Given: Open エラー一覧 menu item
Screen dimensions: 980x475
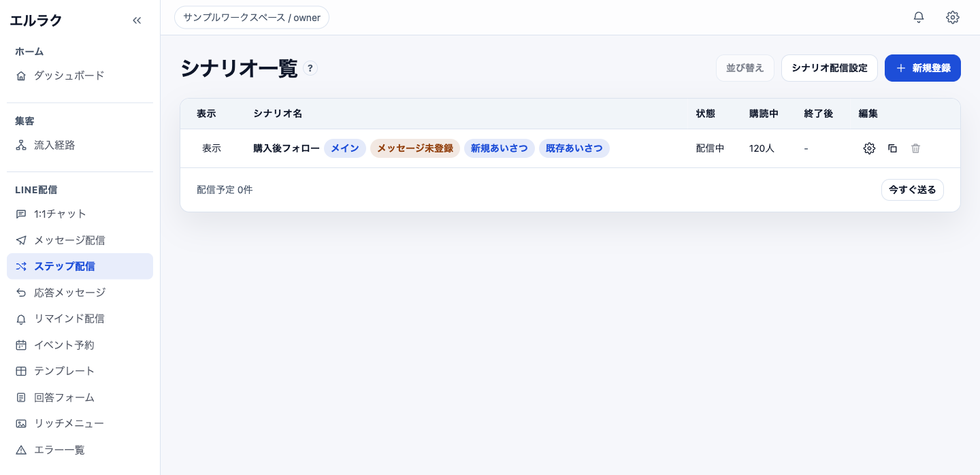Looking at the screenshot, I should pyautogui.click(x=80, y=450).
